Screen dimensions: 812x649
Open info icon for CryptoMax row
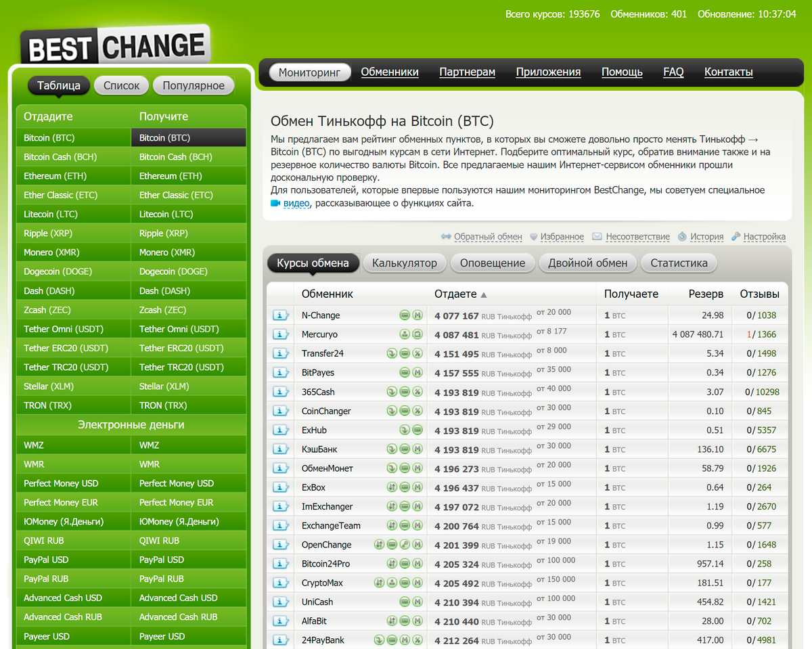[280, 583]
